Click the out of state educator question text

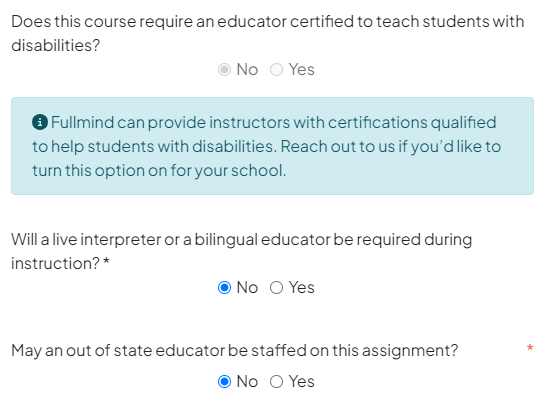pyautogui.click(x=235, y=350)
